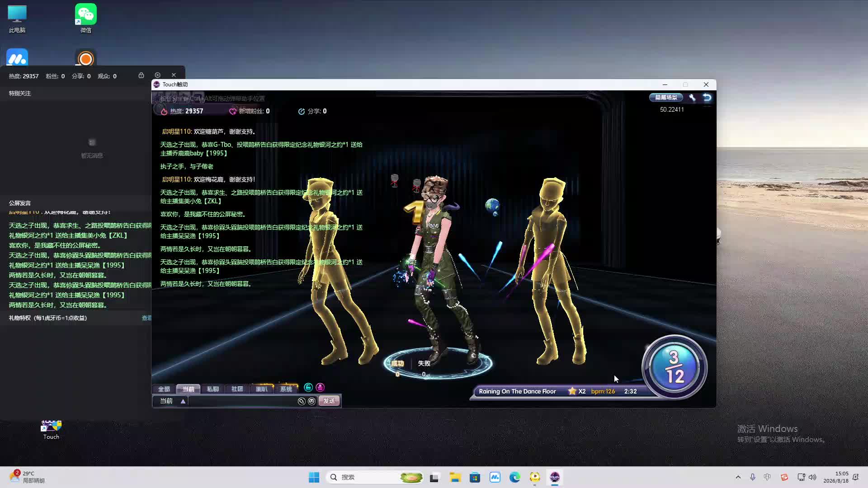This screenshot has width=868, height=488.
Task: Click the 热度 29357 stat in game
Action: coord(183,111)
